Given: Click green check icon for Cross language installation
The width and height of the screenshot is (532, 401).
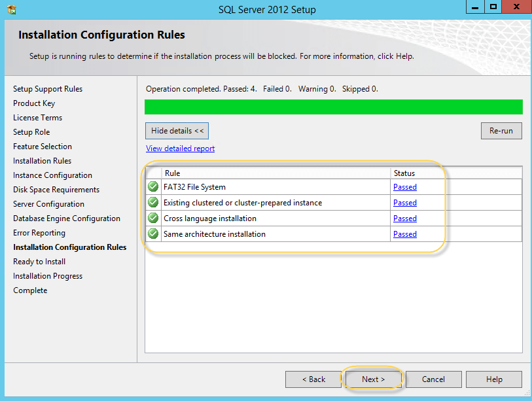Looking at the screenshot, I should coord(153,218).
